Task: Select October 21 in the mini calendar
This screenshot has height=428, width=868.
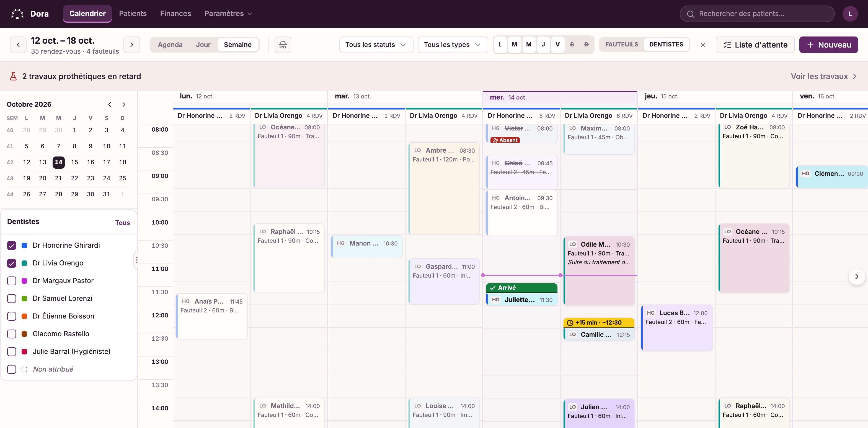Action: tap(59, 178)
